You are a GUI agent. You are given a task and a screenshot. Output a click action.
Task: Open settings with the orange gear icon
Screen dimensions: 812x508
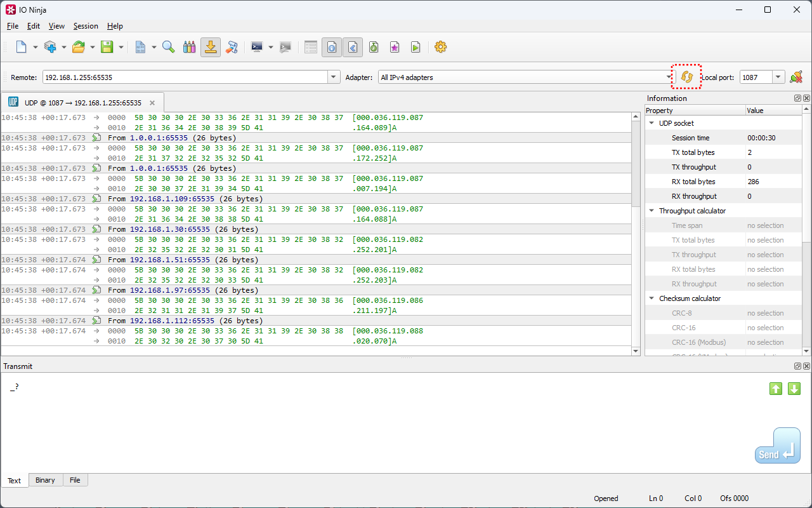click(x=440, y=47)
